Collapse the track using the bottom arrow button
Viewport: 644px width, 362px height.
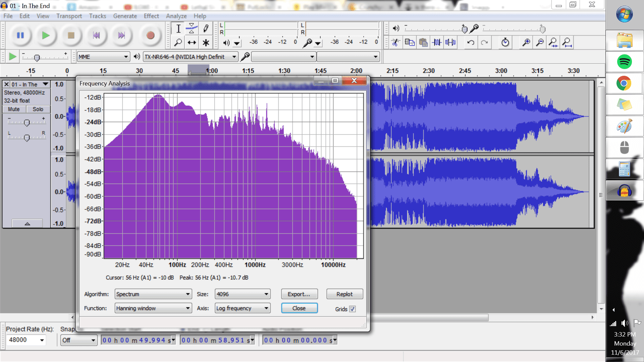click(27, 223)
